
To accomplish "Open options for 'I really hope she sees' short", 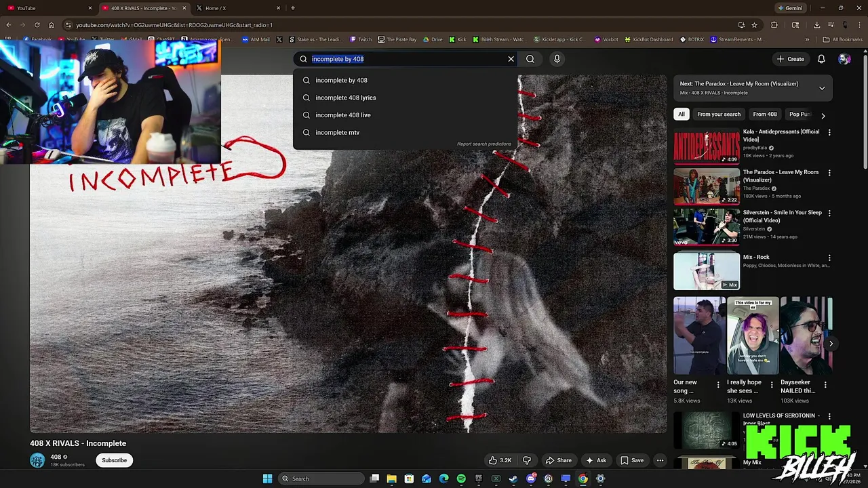I will tap(772, 384).
